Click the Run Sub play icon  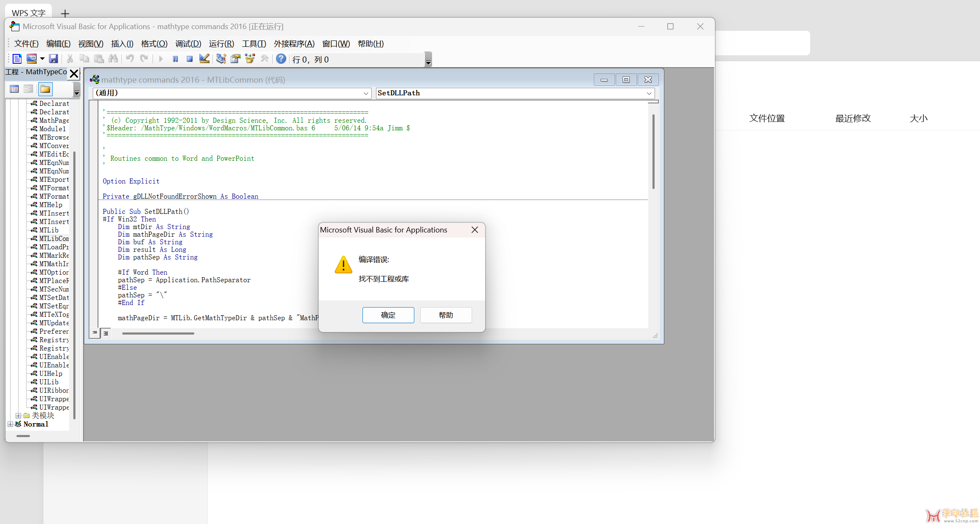click(x=161, y=59)
